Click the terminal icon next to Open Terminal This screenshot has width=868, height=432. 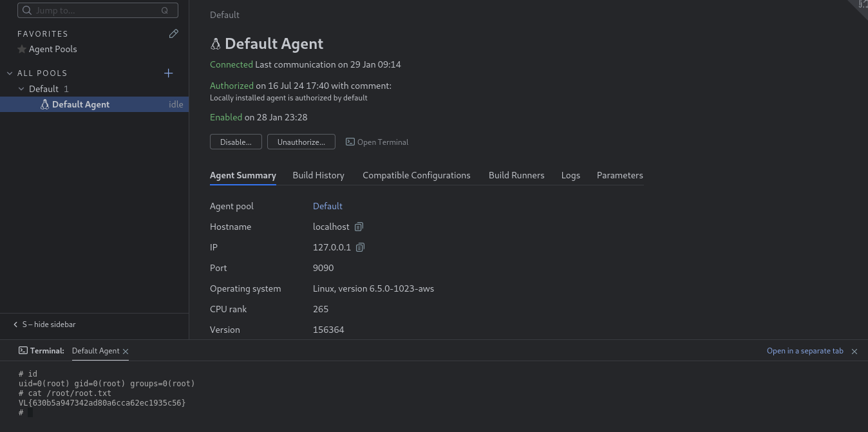[x=350, y=142]
